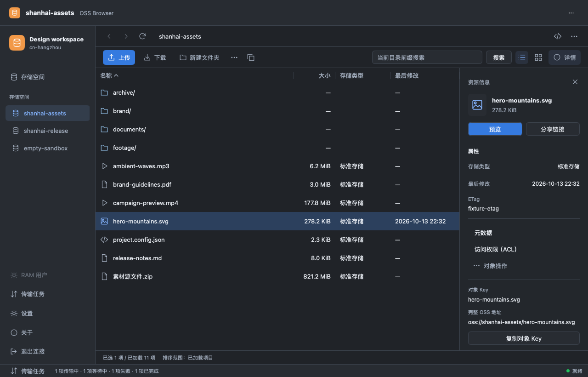Click the hero-mountains.svg image icon in details
Screen dimensions: 588x377
(x=477, y=105)
